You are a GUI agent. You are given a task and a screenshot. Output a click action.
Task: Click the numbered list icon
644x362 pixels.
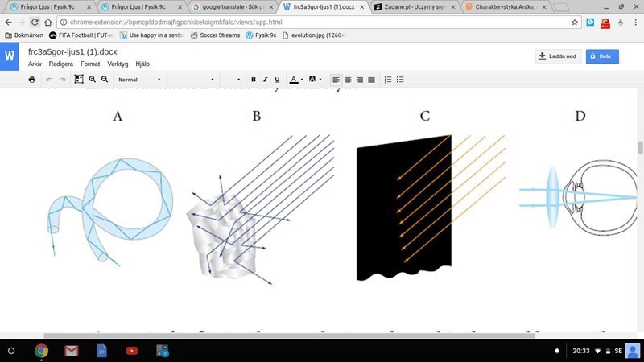tap(387, 80)
